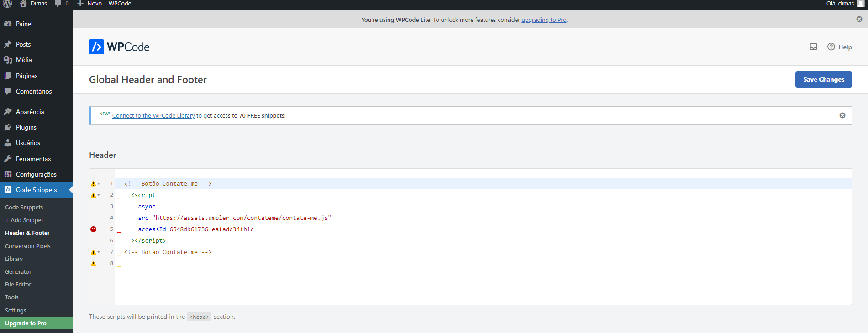Screen dimensions: 868x333
Task: Open the WPCode inbox notifications icon
Action: tap(813, 47)
